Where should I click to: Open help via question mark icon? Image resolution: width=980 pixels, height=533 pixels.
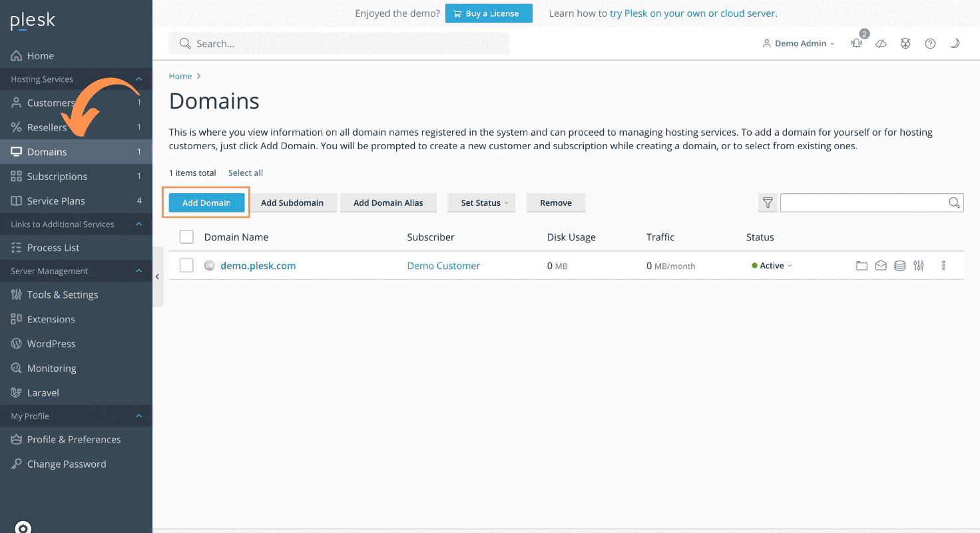coord(930,43)
